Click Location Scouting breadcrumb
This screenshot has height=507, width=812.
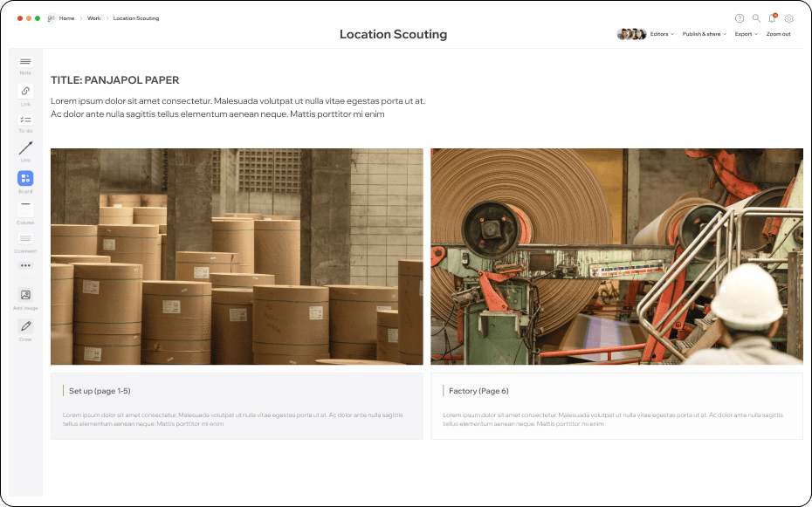pos(136,18)
